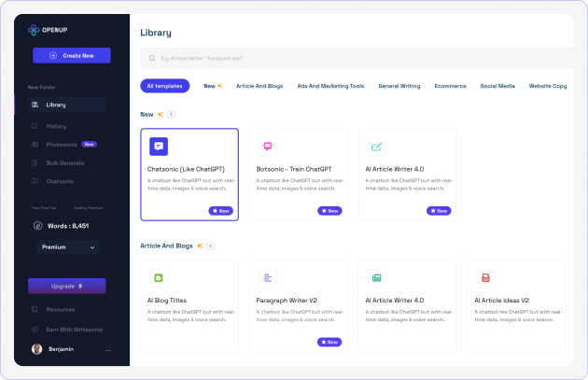Go to Photosonic in the sidebar

pyautogui.click(x=62, y=145)
